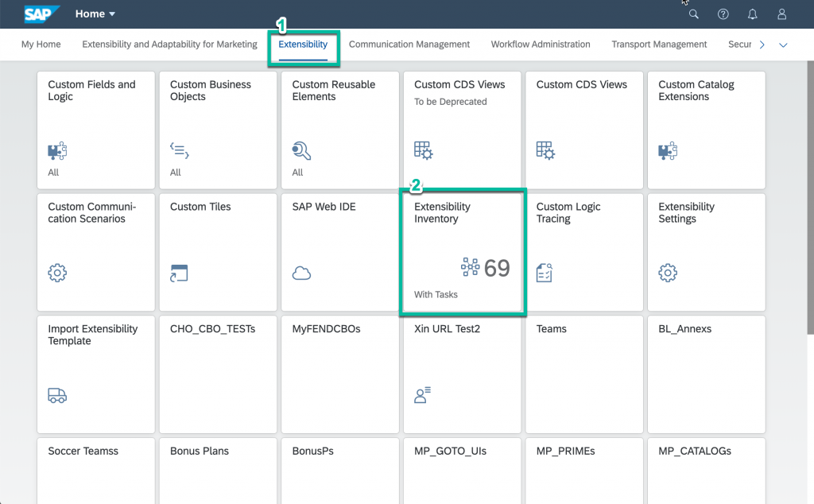Click the 'All' label under Custom Business Objects
The image size is (814, 504).
point(176,173)
